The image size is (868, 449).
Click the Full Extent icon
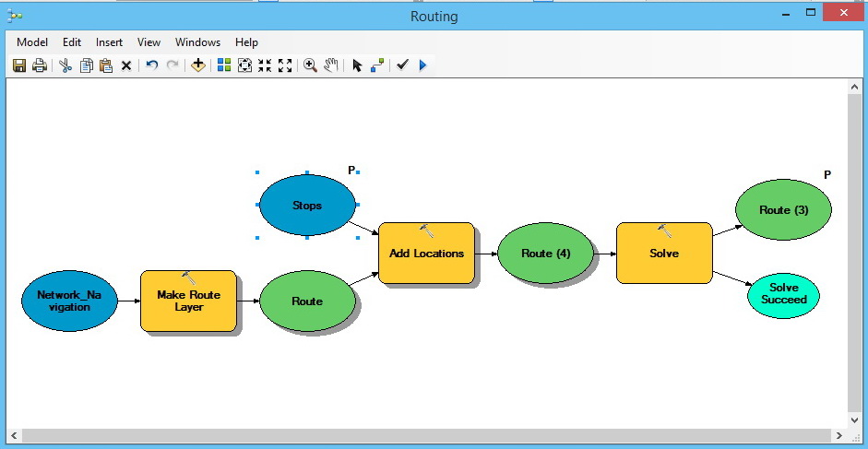tap(244, 65)
